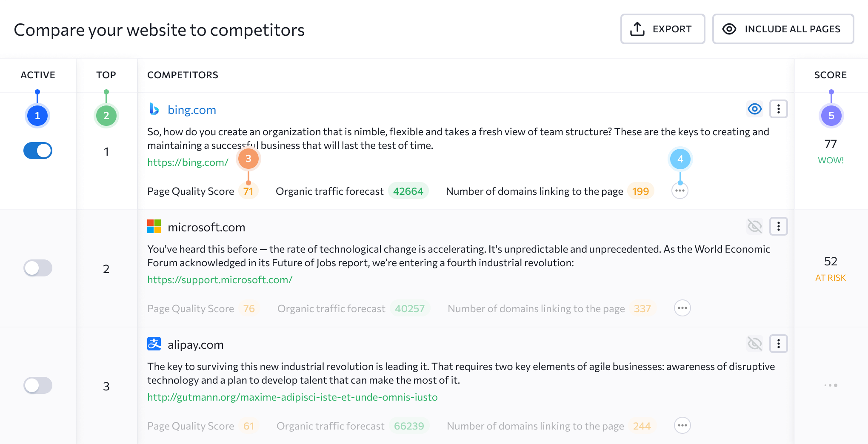The height and width of the screenshot is (444, 868).
Task: Open the three-dot menu for microsoft.com
Action: click(778, 226)
